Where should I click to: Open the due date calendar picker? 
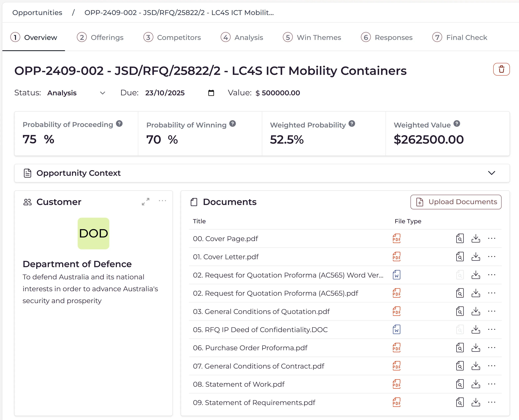(x=211, y=93)
